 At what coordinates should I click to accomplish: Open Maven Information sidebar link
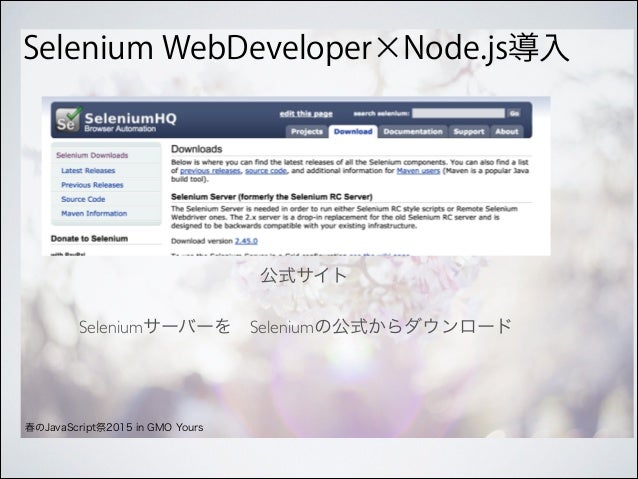tap(94, 213)
